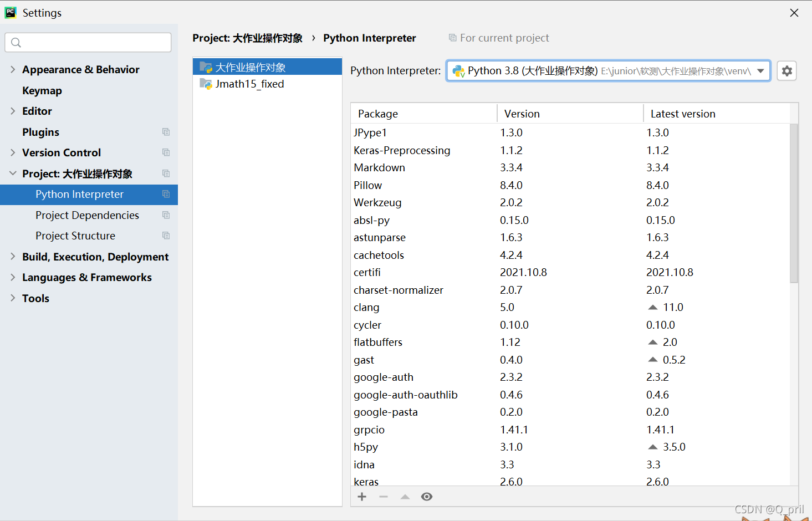This screenshot has width=812, height=521.
Task: Click the folder icon of Jmath15_fixed project
Action: pyautogui.click(x=206, y=84)
